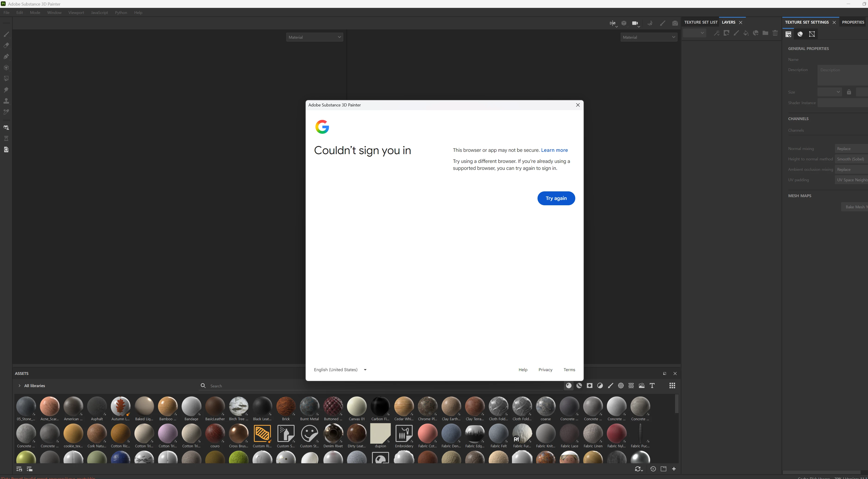Screen dimensions: 868x479
Task: Add effect with the magic wand icon
Action: 717,33
